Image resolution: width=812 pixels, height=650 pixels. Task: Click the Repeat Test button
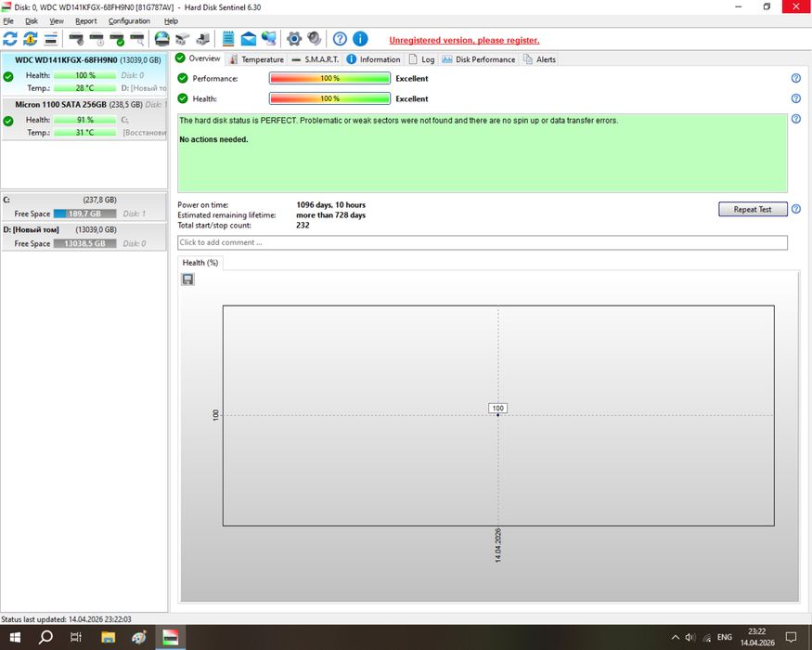pos(753,210)
